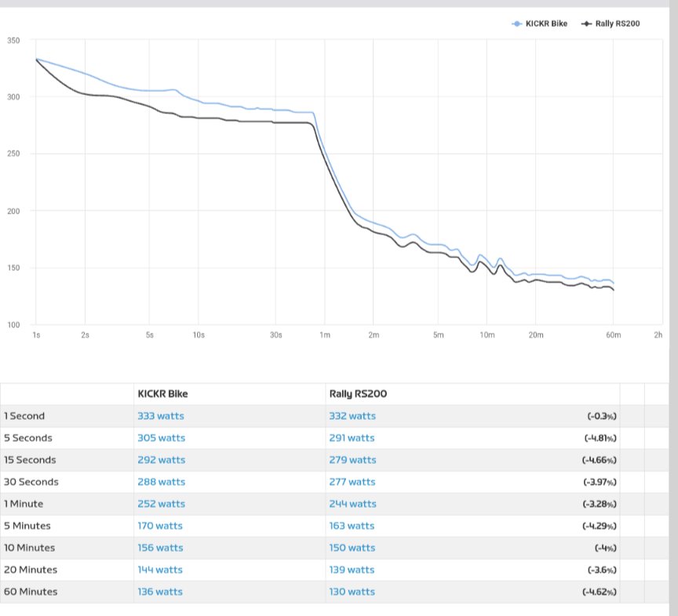Click the 200 label on the y-axis
This screenshot has height=616, width=678.
[13, 211]
